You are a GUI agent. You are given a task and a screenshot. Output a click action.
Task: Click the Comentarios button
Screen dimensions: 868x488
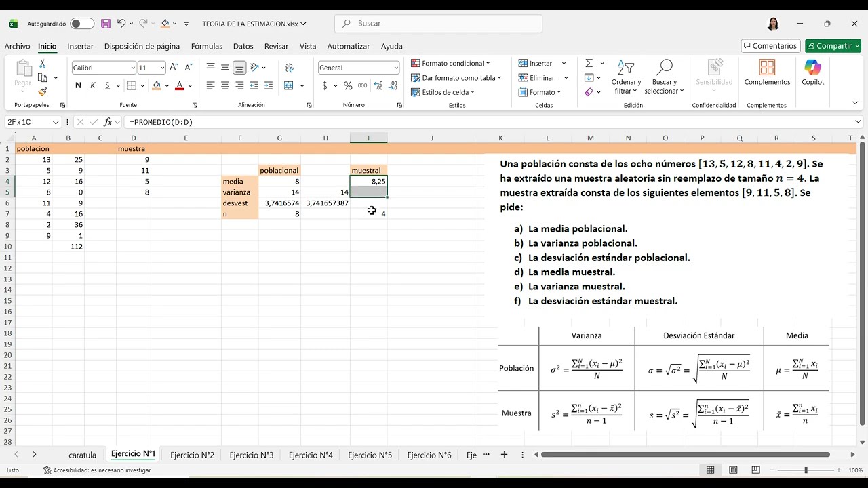[x=770, y=46]
